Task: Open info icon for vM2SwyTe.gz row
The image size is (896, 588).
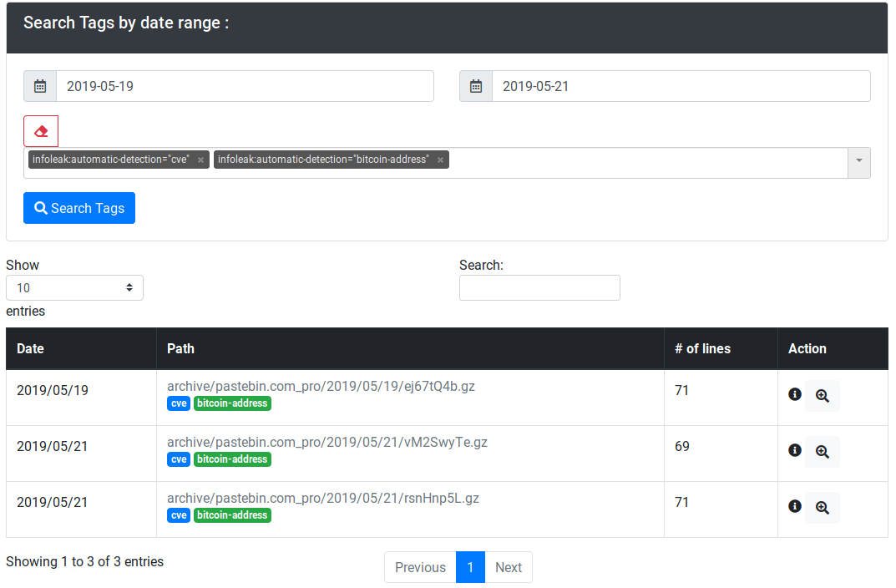Action: [x=795, y=450]
